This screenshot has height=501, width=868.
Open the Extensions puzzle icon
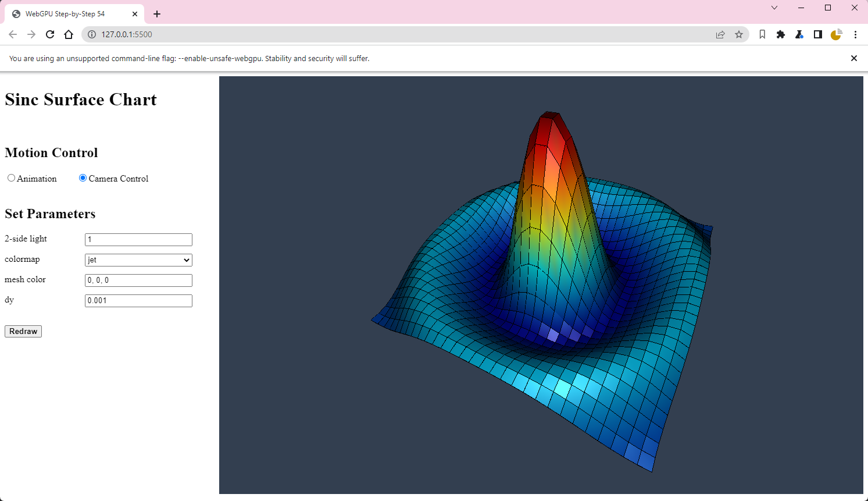click(x=781, y=34)
